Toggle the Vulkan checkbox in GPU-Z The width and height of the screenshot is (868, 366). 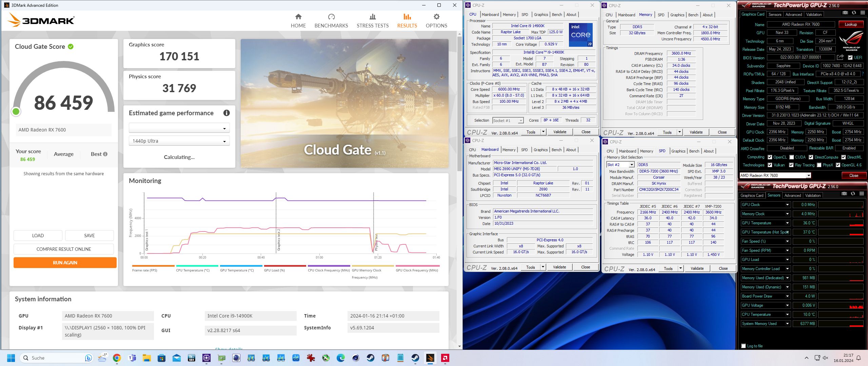click(x=770, y=165)
